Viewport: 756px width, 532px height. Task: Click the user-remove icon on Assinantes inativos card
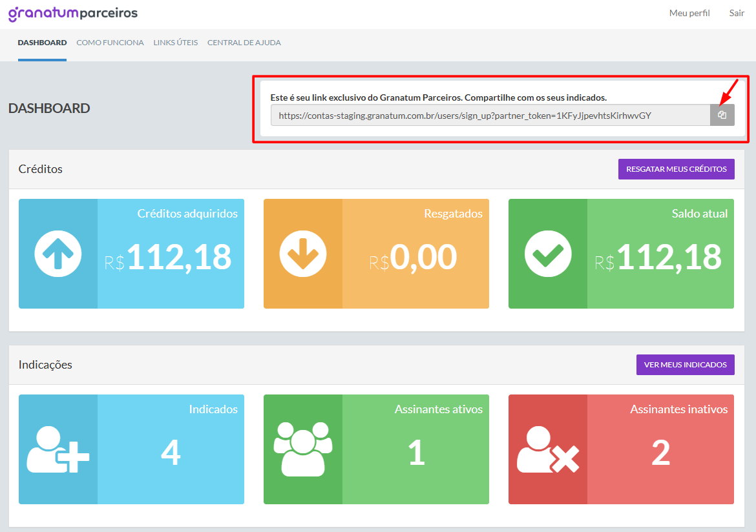[548, 449]
